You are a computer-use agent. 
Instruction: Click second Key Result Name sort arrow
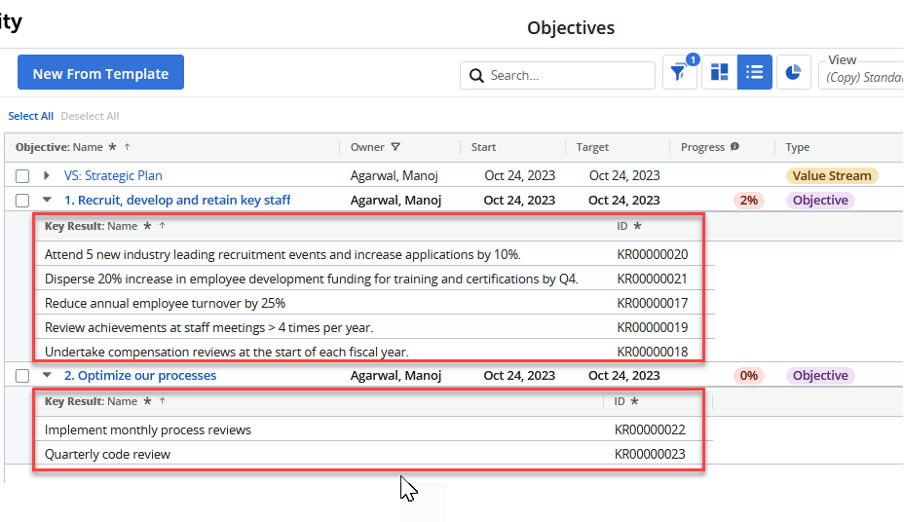(162, 401)
